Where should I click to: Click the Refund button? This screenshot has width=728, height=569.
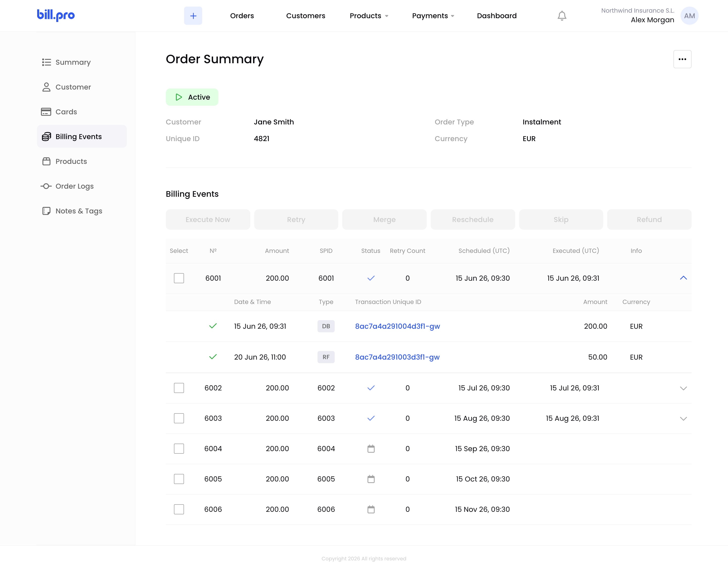click(649, 220)
